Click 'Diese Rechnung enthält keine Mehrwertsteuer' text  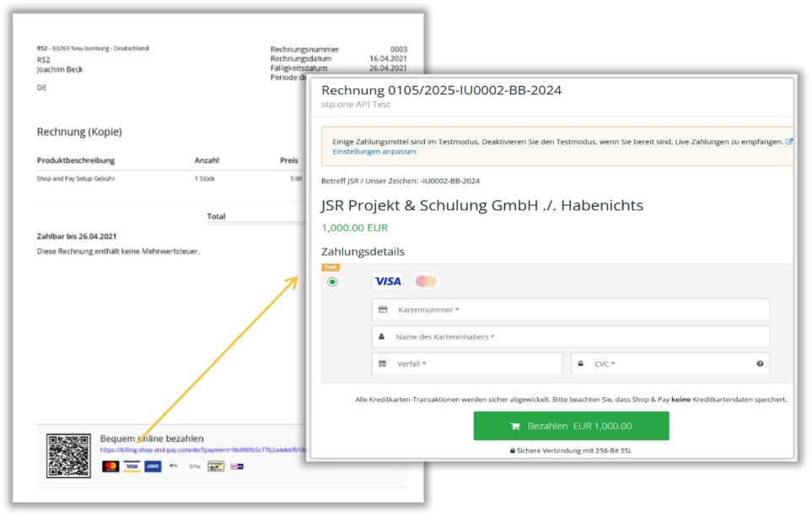point(118,251)
